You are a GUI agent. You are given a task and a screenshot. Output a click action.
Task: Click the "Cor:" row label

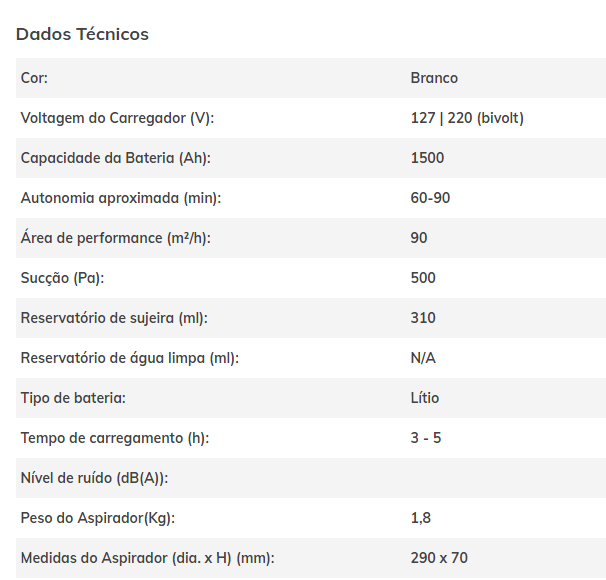coord(34,78)
